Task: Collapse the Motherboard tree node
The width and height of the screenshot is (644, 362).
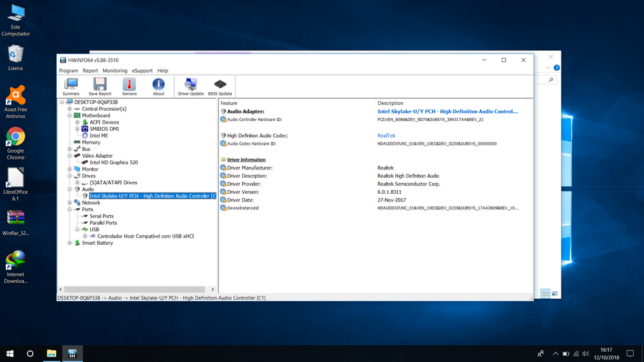Action: (70, 116)
